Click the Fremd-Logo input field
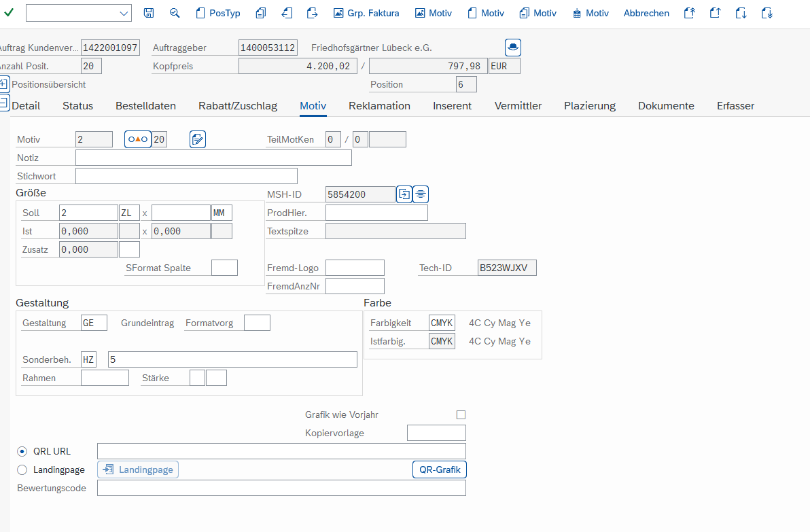The image size is (810, 532). pyautogui.click(x=355, y=268)
